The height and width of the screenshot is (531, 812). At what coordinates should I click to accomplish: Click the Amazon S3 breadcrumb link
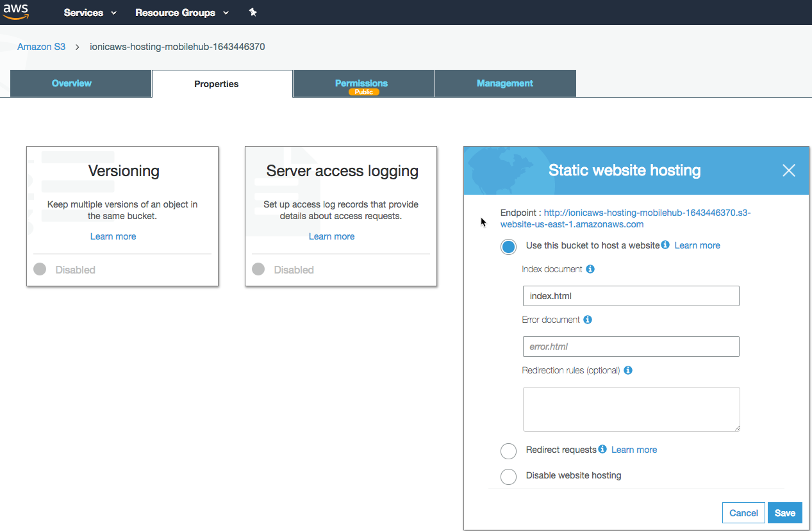coord(41,47)
